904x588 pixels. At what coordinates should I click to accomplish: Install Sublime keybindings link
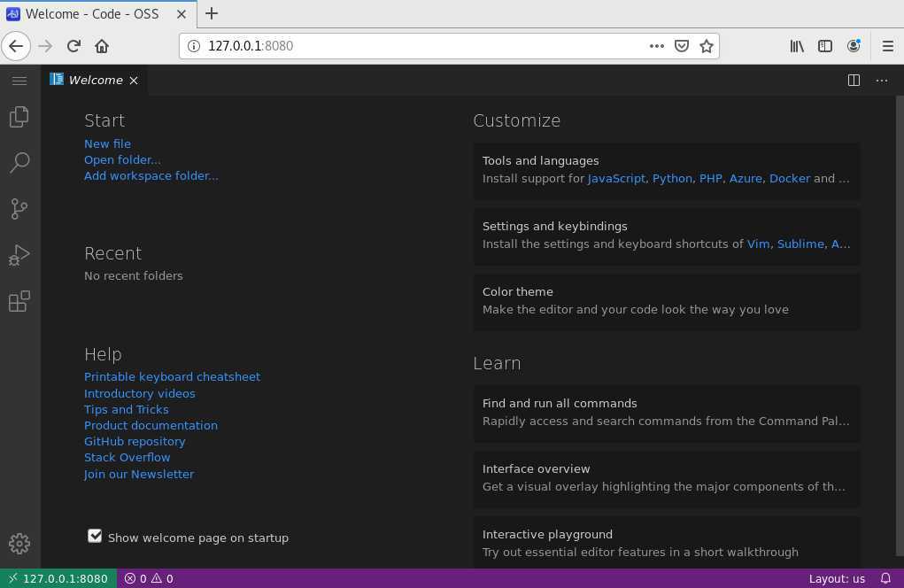pos(800,244)
